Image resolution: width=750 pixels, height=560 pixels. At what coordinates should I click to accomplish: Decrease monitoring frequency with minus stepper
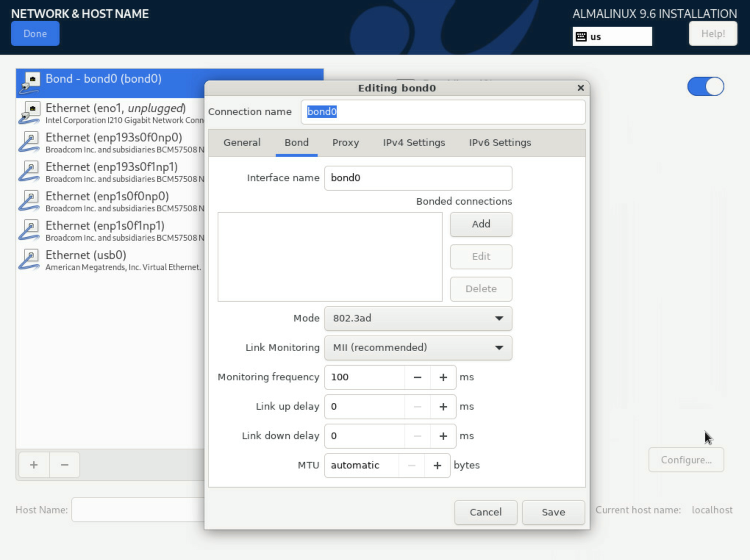[x=417, y=377]
